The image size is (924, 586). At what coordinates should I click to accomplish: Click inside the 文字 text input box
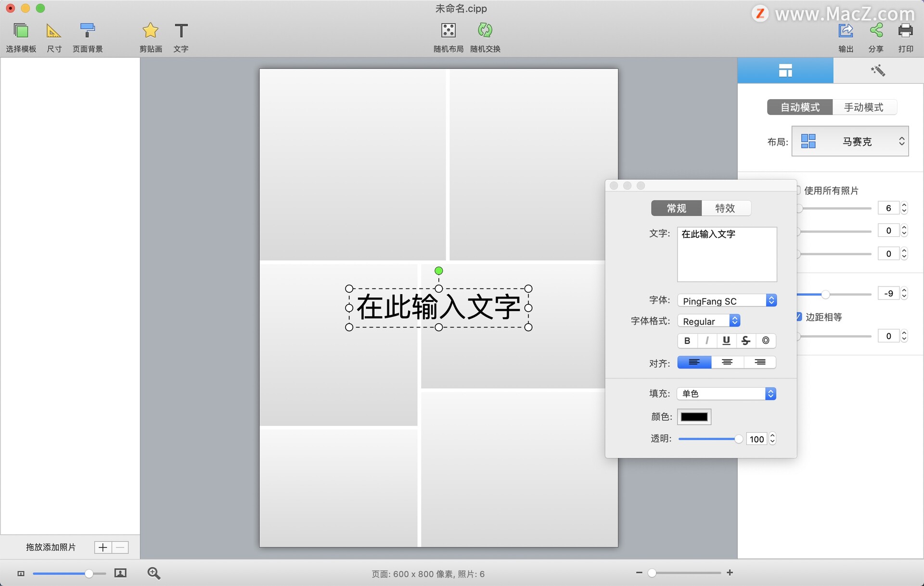[727, 254]
